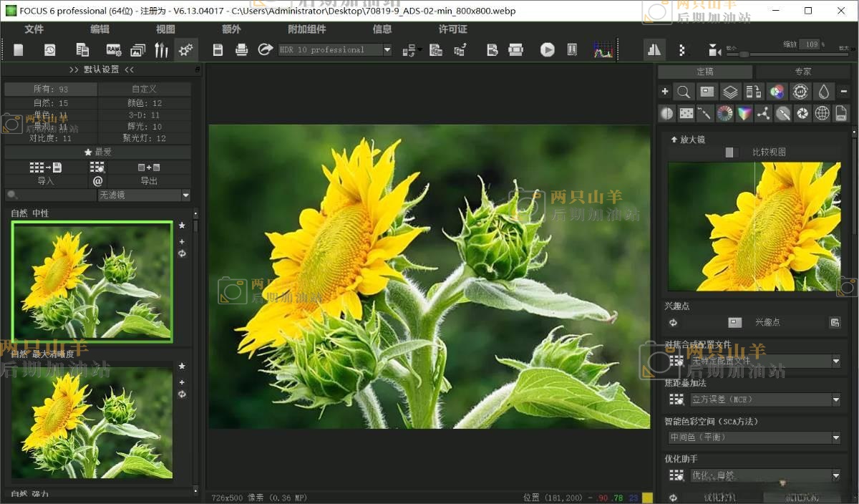Viewport: 859px width, 504px height.
Task: Click the water drop icon in tool row
Action: point(823,92)
